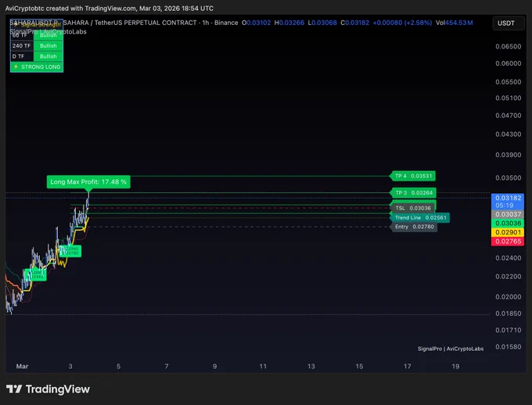Click the lower LONG signal marker on chart

pos(36,274)
